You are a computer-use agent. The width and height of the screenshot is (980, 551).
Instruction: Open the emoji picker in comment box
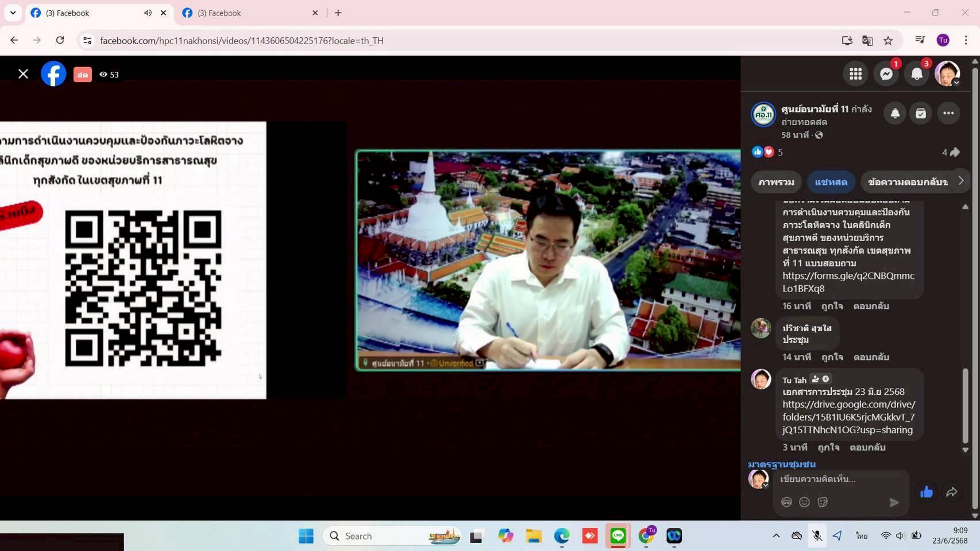804,502
